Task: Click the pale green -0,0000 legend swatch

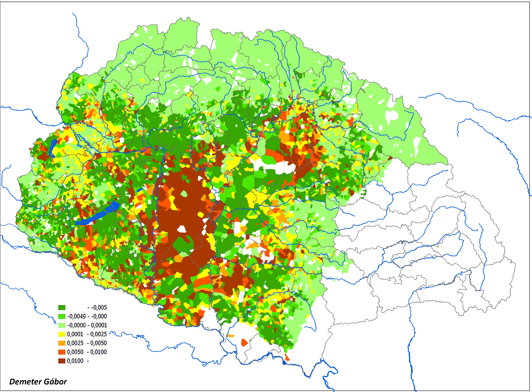Action: (62, 325)
